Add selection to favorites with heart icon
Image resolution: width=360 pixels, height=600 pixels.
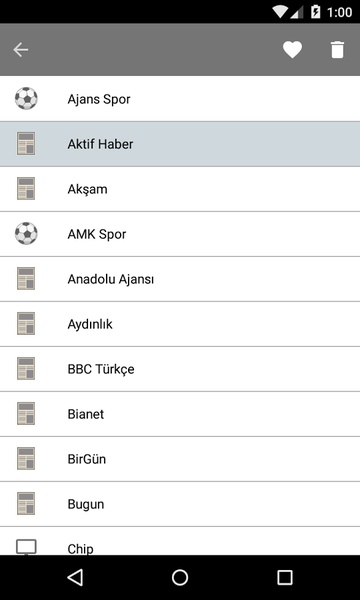tap(292, 50)
